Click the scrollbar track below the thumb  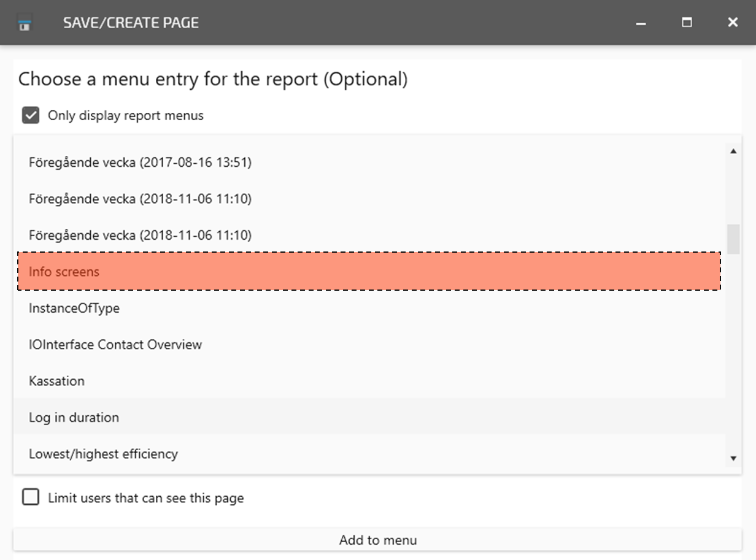(x=733, y=356)
